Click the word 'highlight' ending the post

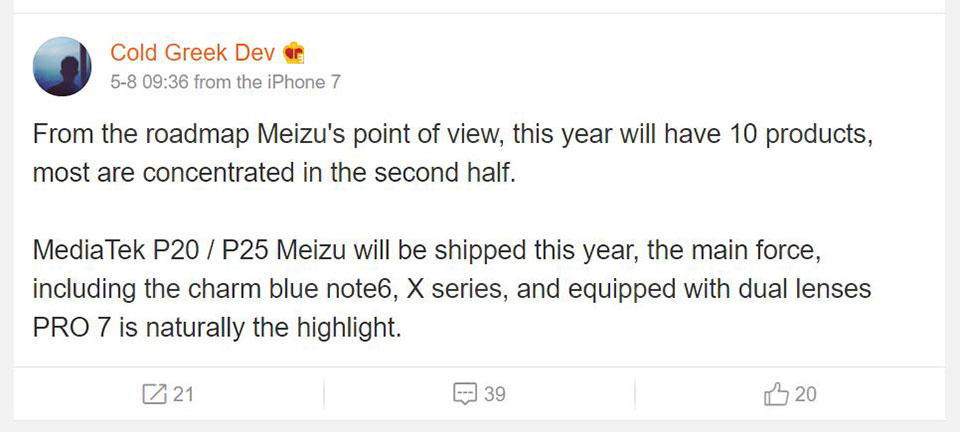pyautogui.click(x=353, y=327)
